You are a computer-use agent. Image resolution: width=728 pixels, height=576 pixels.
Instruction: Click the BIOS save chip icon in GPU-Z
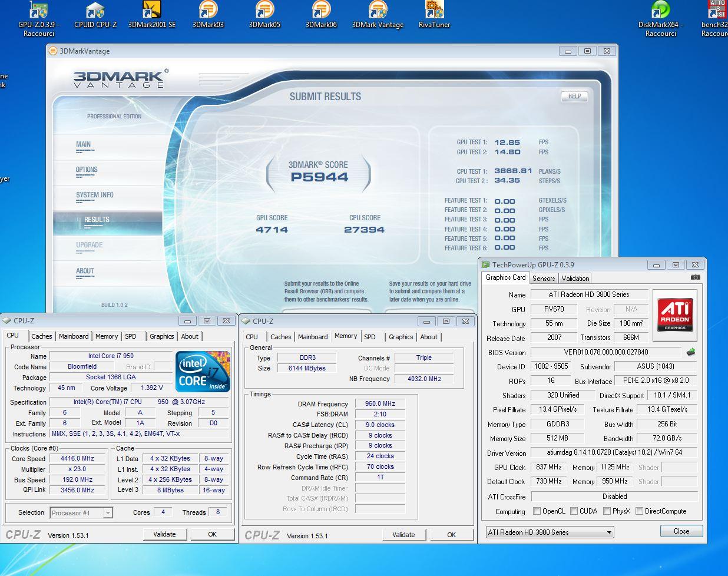coord(691,352)
